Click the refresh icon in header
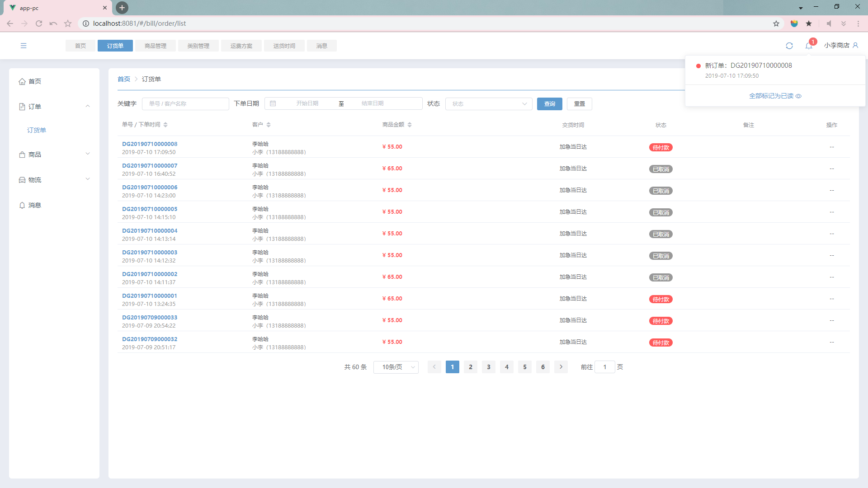Viewport: 868px width, 488px height. point(789,46)
